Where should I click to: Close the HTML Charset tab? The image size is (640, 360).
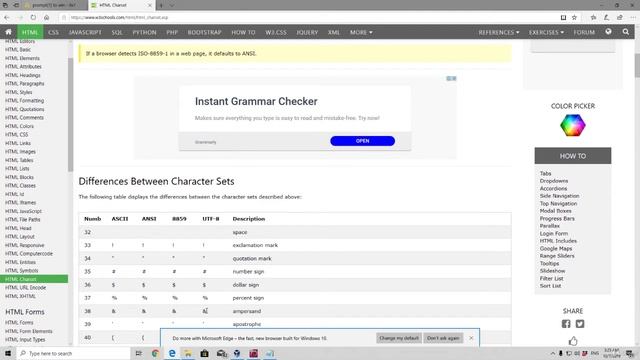(x=149, y=5)
